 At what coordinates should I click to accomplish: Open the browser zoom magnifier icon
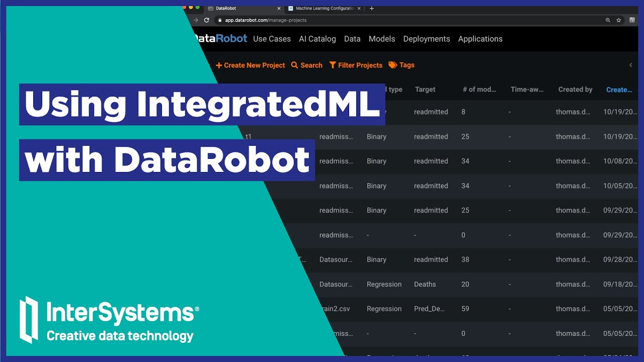coord(608,20)
